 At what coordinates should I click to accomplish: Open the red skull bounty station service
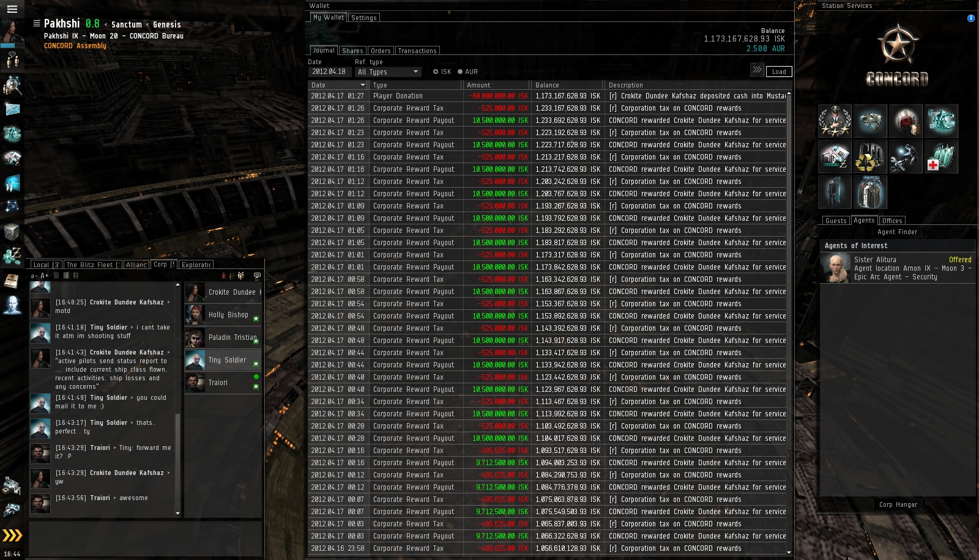coord(906,120)
